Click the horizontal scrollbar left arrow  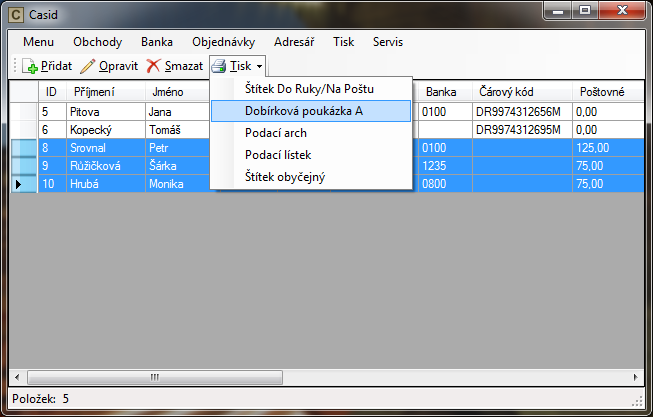coord(17,377)
